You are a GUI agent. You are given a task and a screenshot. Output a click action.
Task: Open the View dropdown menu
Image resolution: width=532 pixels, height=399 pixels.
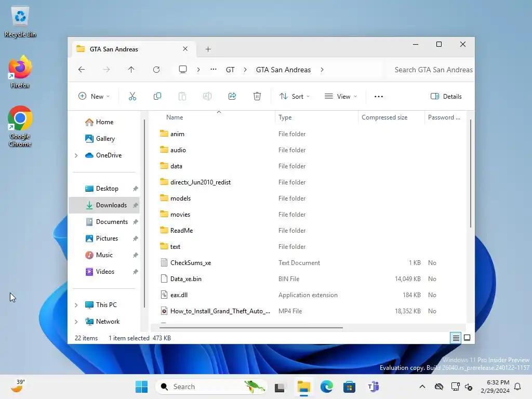click(341, 96)
